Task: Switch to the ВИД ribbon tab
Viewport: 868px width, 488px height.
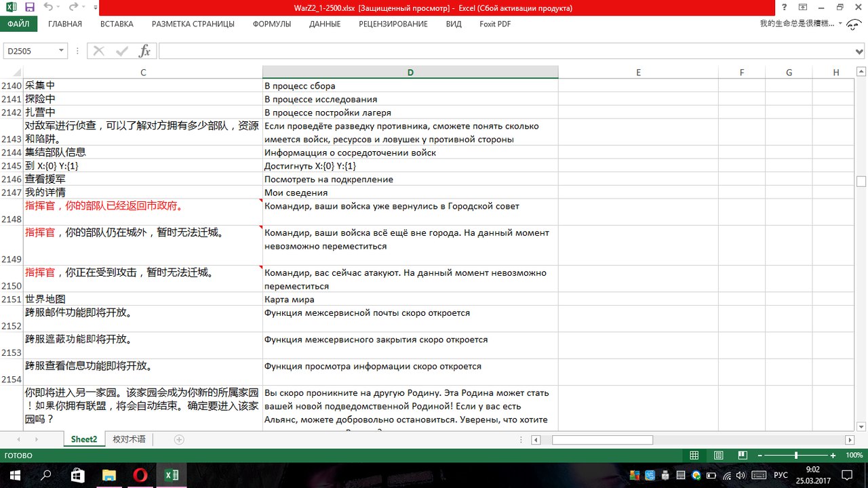Action: [x=454, y=24]
